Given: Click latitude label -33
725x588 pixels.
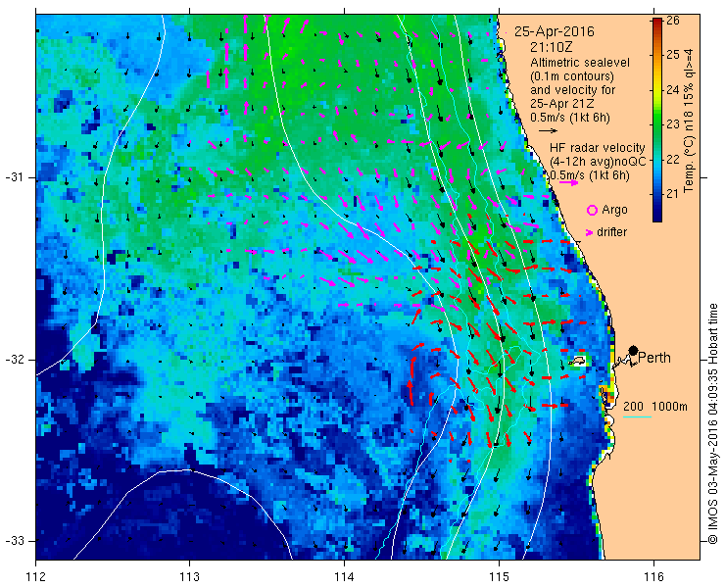Looking at the screenshot, I should click(14, 541).
